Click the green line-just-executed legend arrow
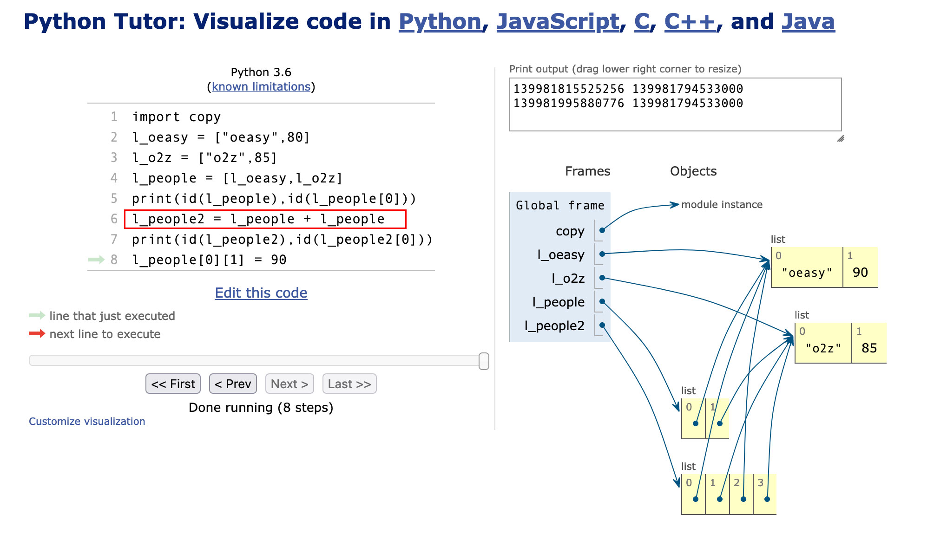 tap(37, 315)
